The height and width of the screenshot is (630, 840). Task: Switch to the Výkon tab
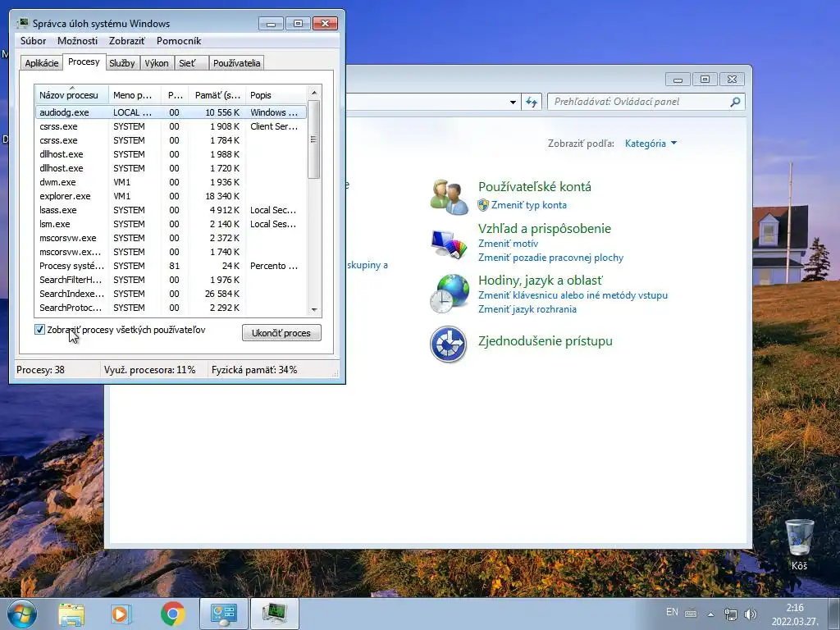click(x=157, y=63)
